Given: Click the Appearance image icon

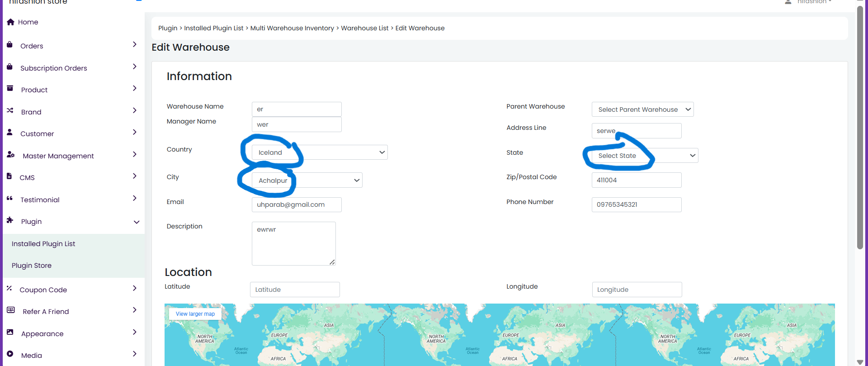Looking at the screenshot, I should click(10, 332).
